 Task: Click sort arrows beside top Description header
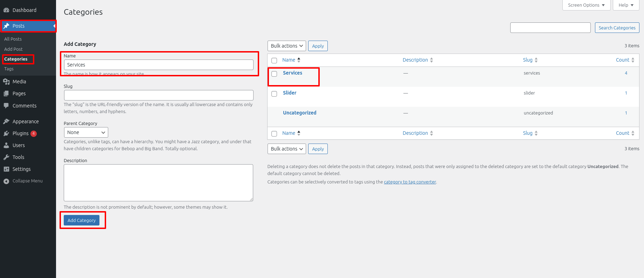pos(431,60)
